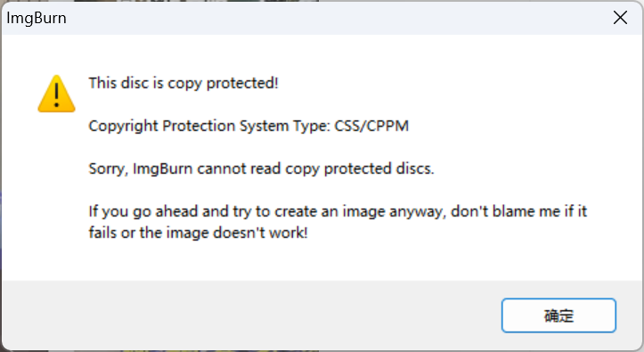Click the gray footer strip beside 确定
The image size is (644, 352).
pyautogui.click(x=247, y=315)
